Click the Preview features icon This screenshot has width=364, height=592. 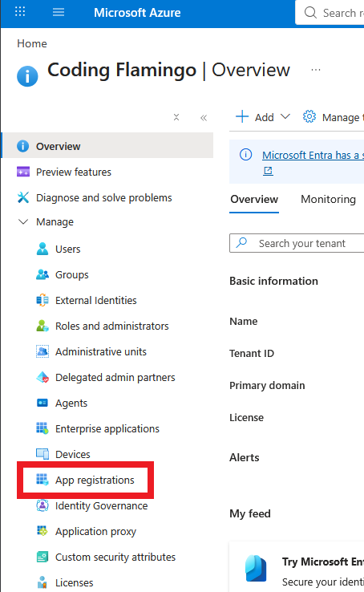(x=23, y=172)
